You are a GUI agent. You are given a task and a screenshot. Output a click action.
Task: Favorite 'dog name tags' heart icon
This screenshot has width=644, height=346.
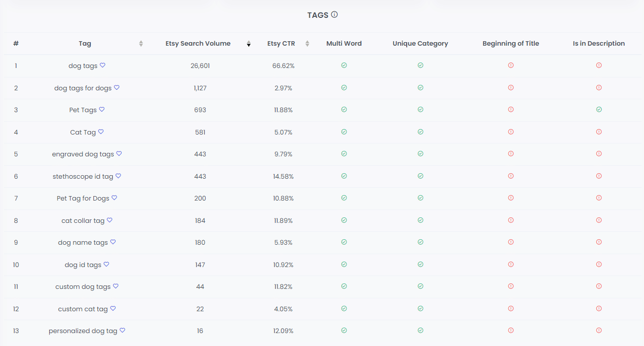113,242
